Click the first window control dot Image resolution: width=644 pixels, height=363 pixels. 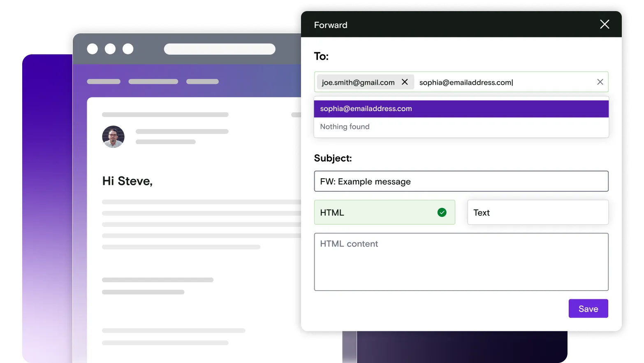(93, 49)
